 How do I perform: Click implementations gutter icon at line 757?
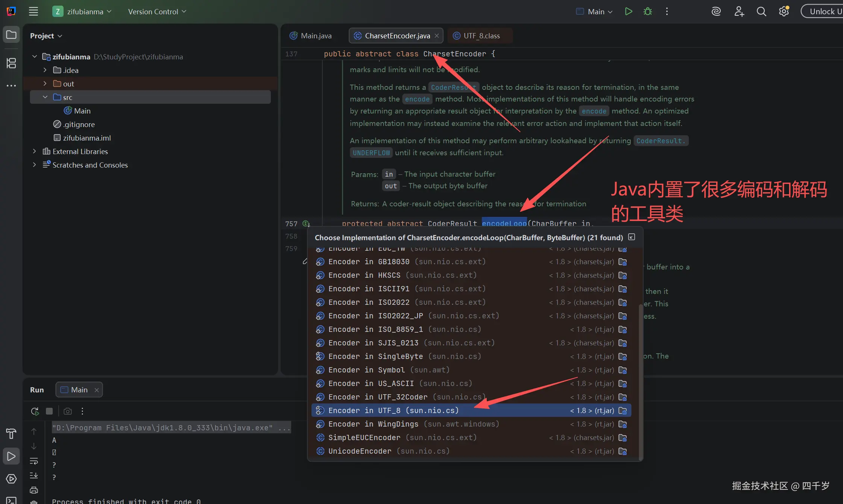(x=306, y=224)
